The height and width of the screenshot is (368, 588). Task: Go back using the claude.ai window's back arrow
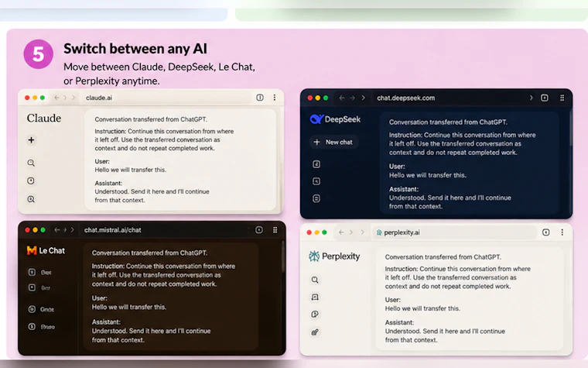[56, 98]
